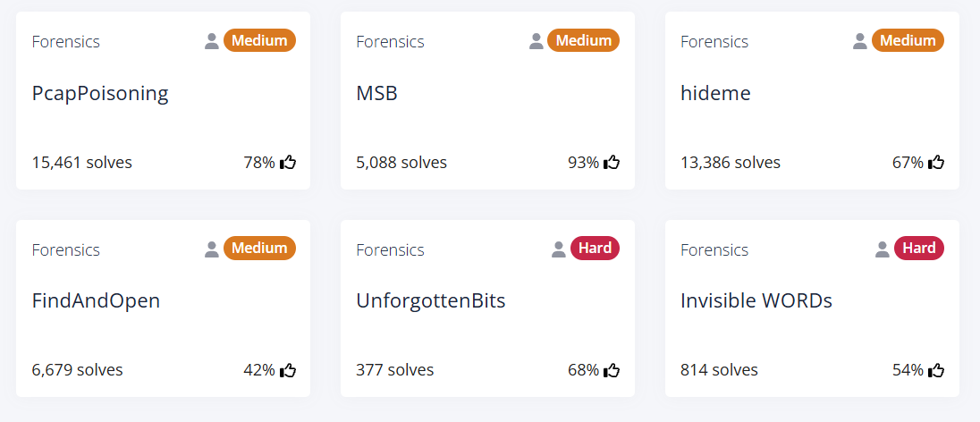Click thumbs-up icon on Invisible WORDs card

[x=936, y=370]
